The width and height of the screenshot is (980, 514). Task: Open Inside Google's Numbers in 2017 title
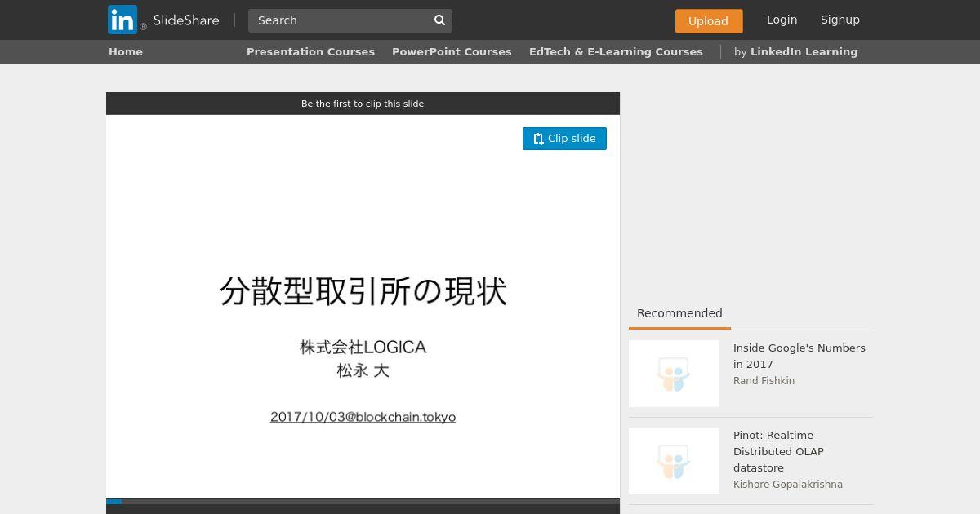click(800, 356)
